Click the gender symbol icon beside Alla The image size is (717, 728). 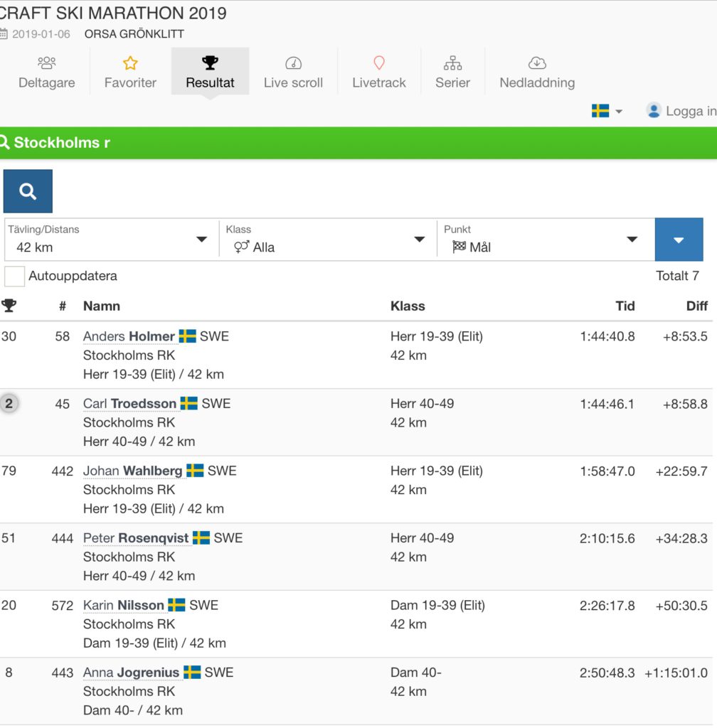(x=241, y=247)
